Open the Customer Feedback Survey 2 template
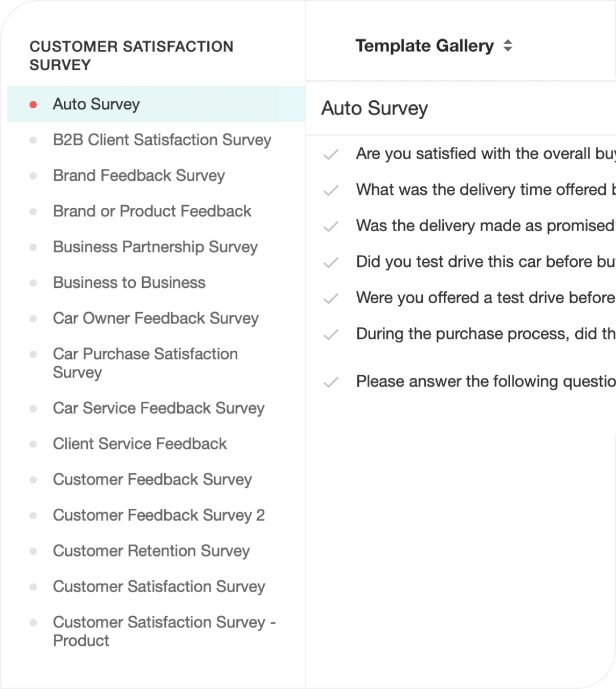This screenshot has height=689, width=616. click(159, 515)
